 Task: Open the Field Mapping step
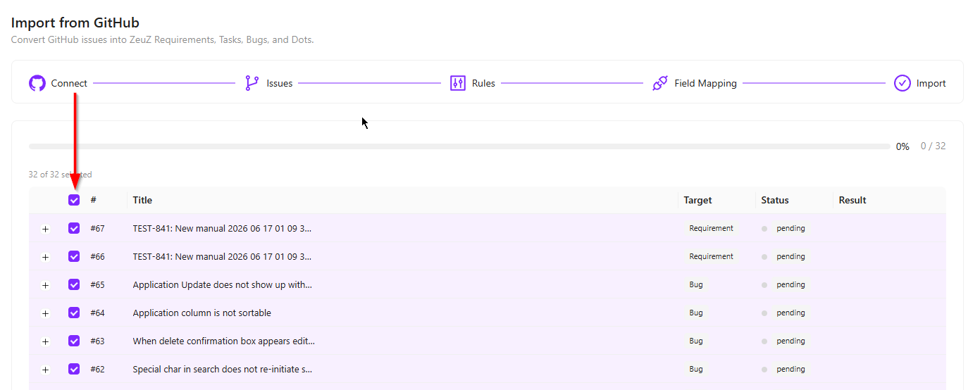tap(694, 83)
